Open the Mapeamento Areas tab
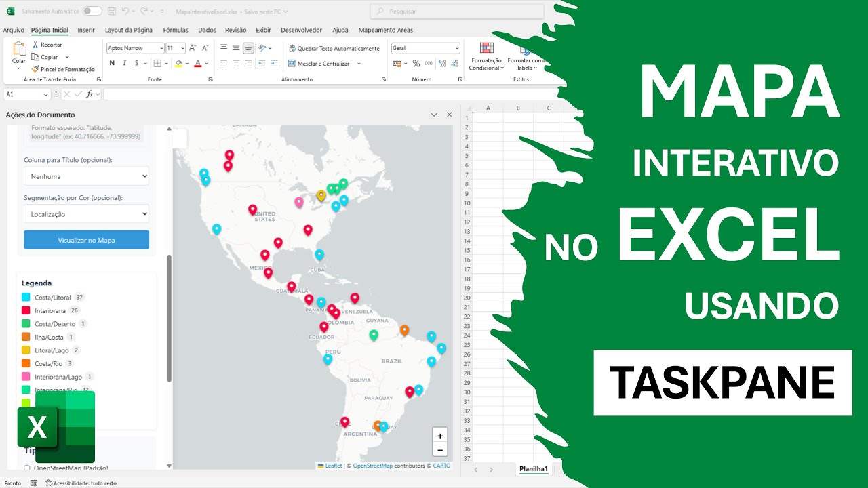This screenshot has height=488, width=868. (385, 30)
